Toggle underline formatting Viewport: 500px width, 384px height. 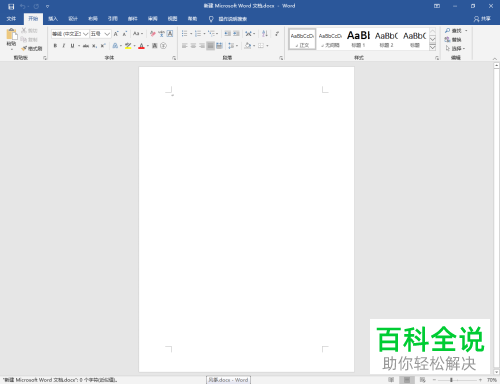(x=72, y=46)
